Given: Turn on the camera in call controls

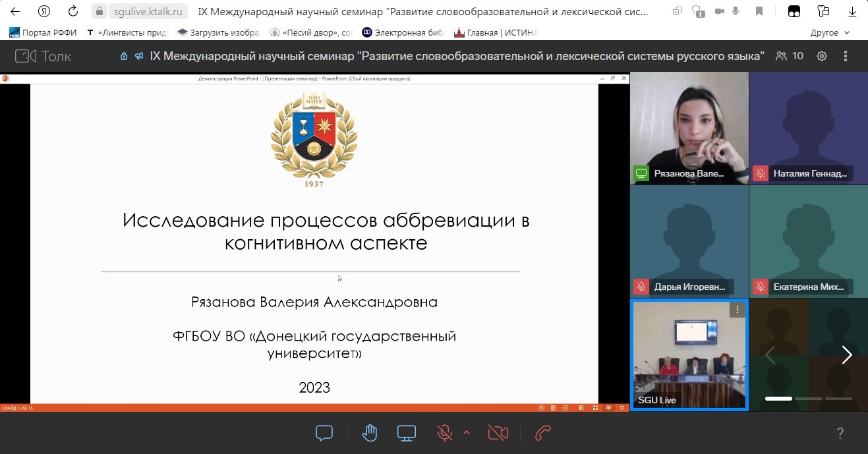Looking at the screenshot, I should 498,433.
